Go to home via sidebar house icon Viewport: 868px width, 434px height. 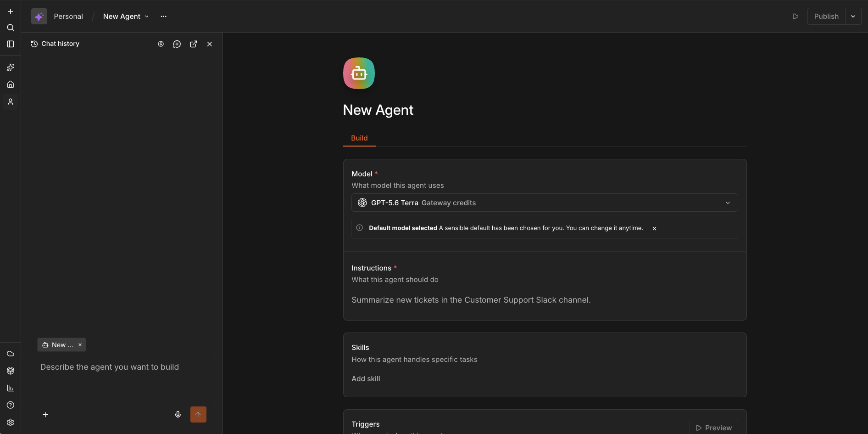point(11,85)
